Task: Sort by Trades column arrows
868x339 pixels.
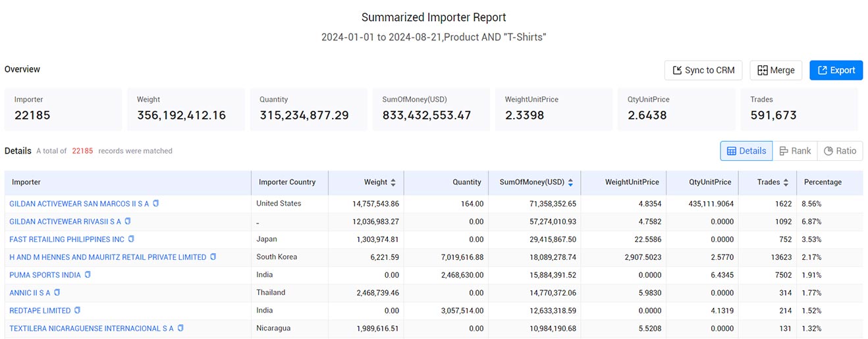Action: pos(786,183)
